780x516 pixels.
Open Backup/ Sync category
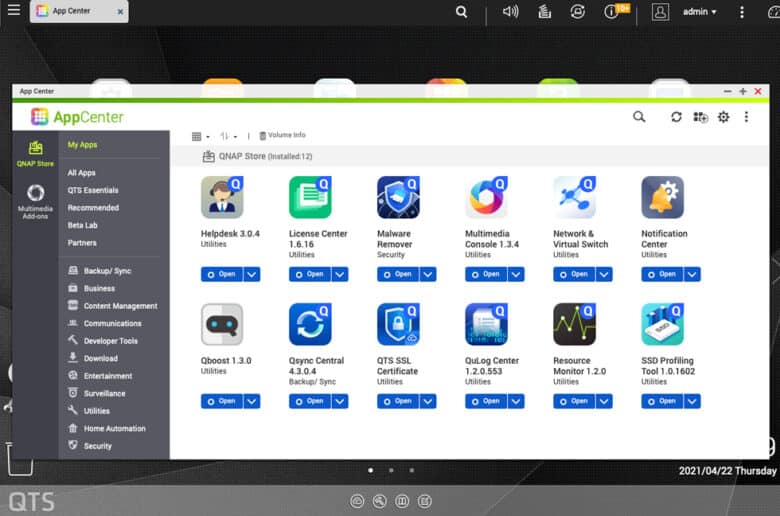coord(99,271)
